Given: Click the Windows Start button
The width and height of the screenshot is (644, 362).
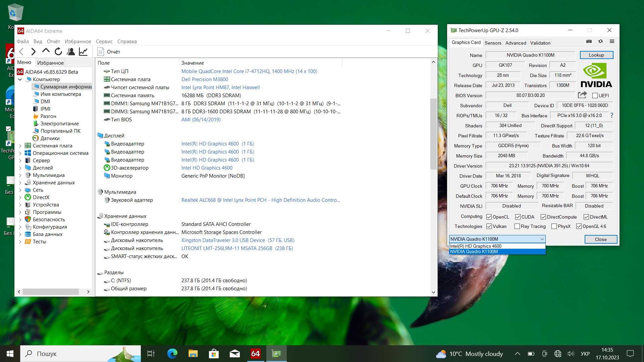Looking at the screenshot, I should pos(10,354).
